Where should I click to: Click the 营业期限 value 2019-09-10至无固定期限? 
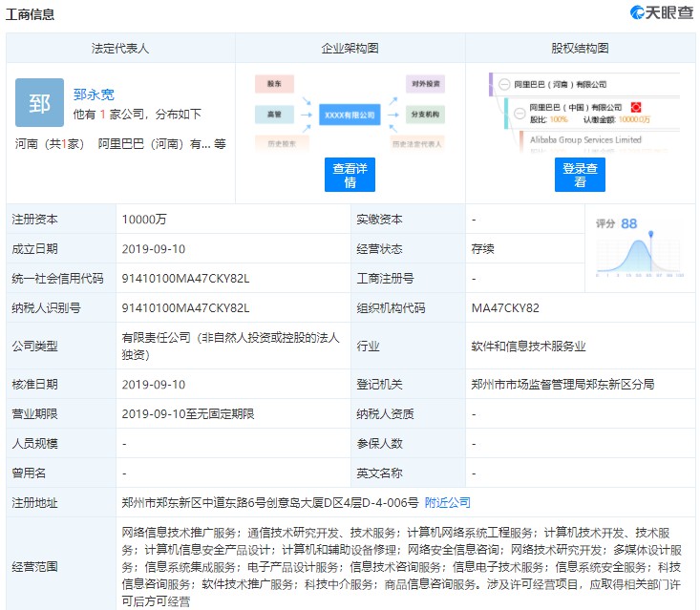click(188, 413)
